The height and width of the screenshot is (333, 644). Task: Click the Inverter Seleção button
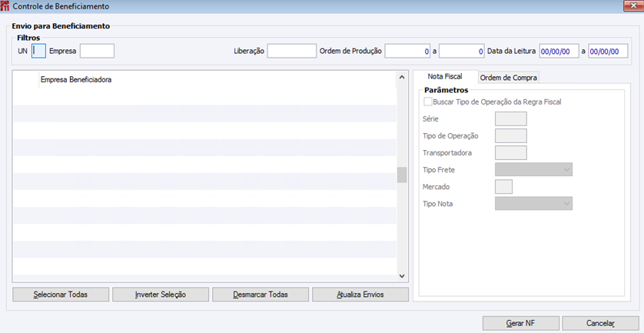click(x=161, y=295)
